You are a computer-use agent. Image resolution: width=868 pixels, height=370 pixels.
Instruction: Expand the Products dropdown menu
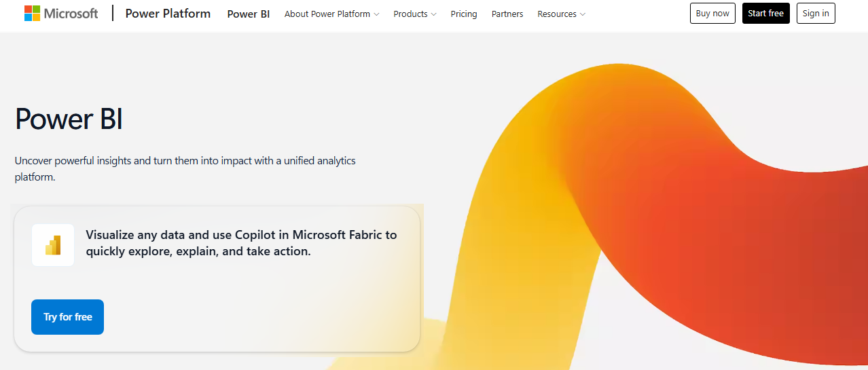(415, 14)
